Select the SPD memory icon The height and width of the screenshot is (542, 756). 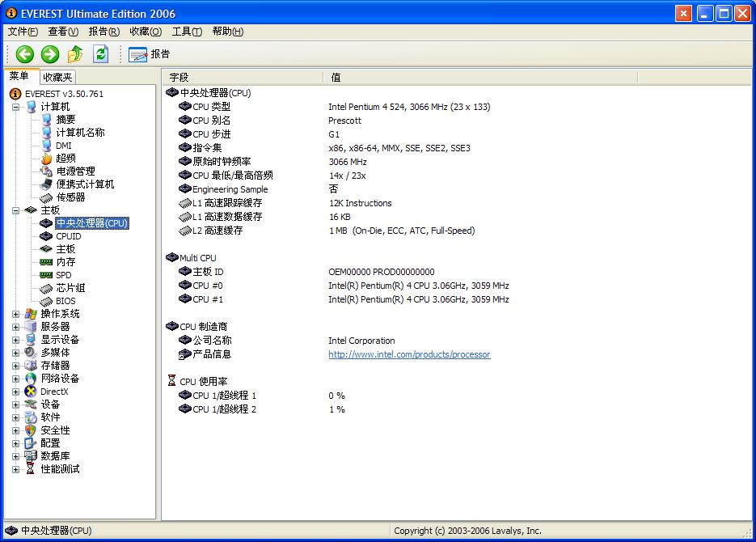[46, 275]
